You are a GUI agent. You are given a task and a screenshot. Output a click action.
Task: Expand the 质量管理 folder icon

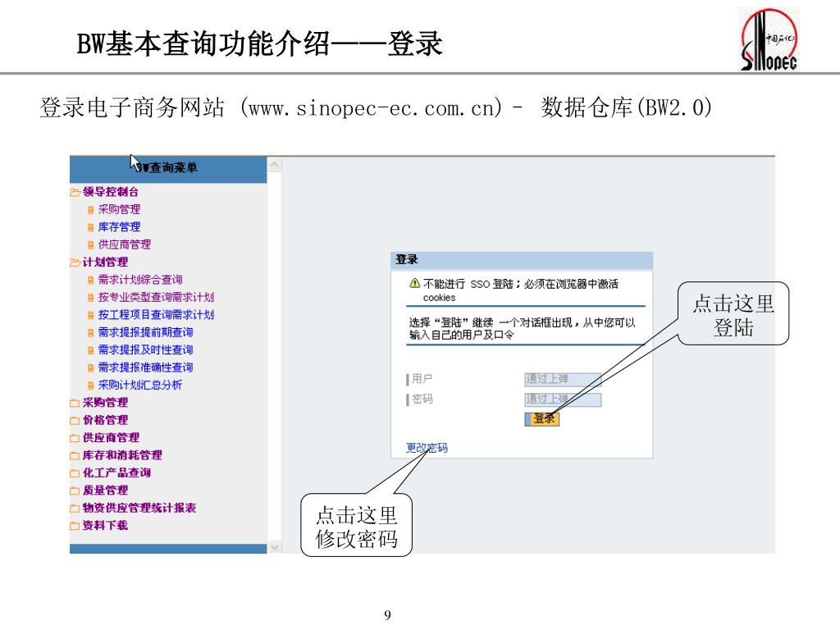point(75,491)
